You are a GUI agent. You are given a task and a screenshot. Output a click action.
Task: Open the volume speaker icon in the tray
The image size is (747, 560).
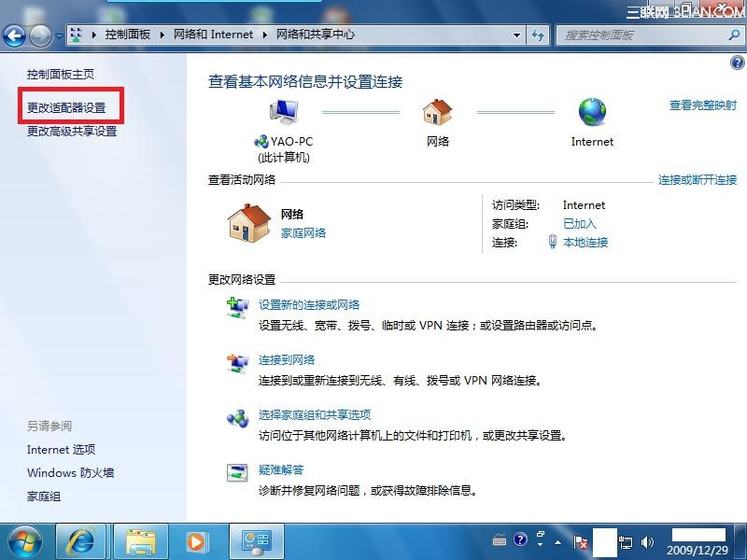pos(648,541)
